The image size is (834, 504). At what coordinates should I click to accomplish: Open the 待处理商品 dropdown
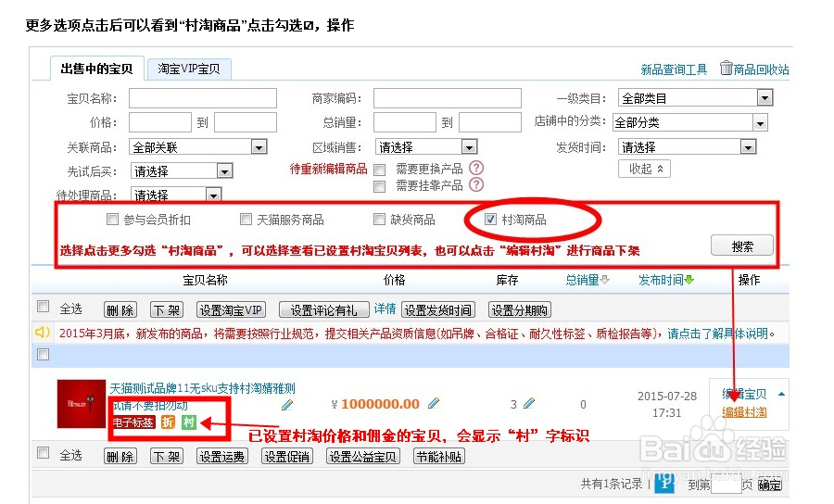(x=176, y=195)
